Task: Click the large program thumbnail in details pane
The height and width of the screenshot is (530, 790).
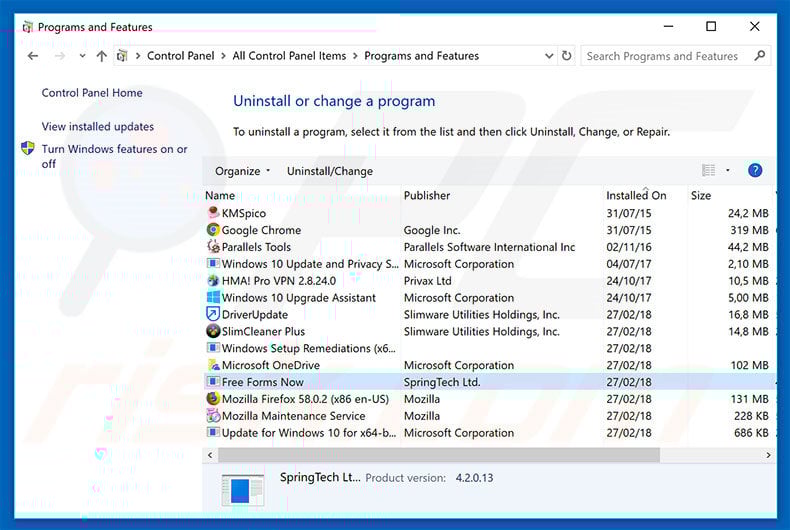Action: (242, 490)
